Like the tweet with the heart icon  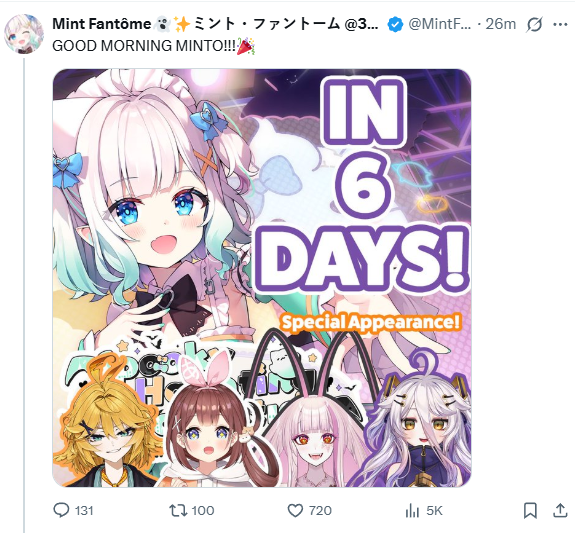point(295,511)
